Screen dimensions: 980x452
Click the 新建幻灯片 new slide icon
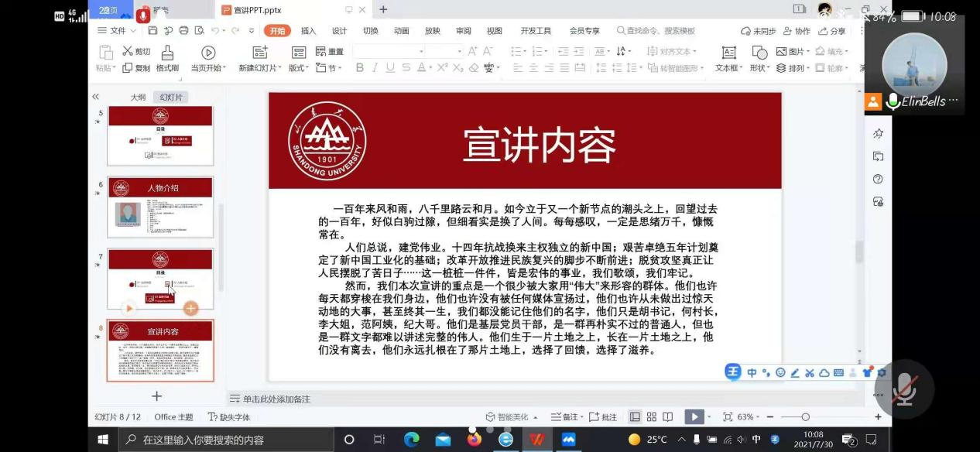click(260, 53)
